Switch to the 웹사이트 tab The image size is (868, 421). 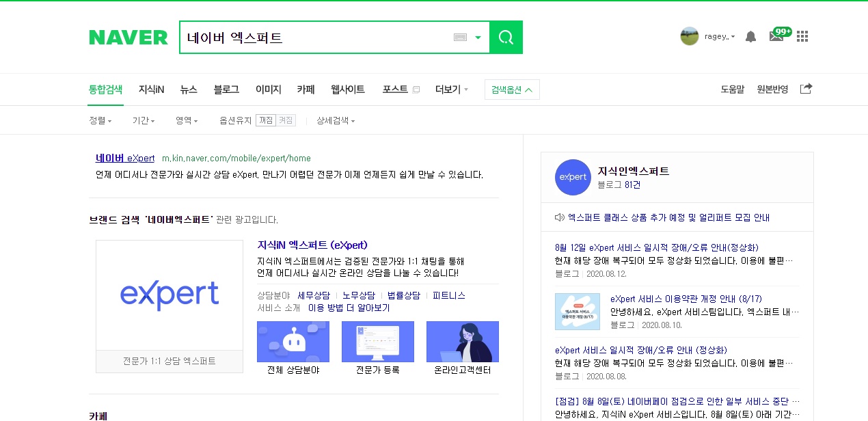[348, 90]
